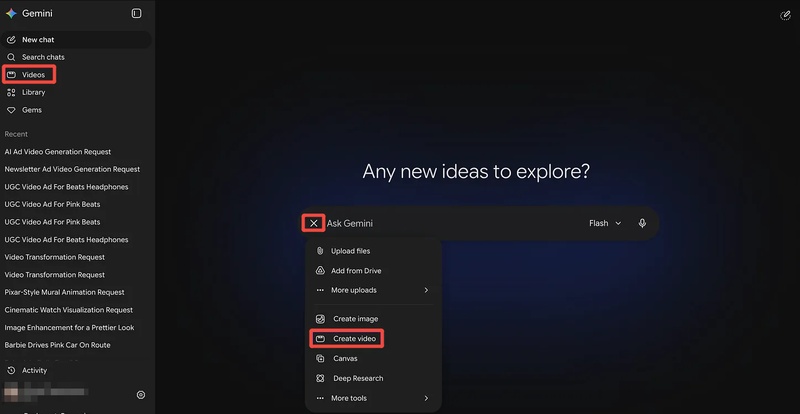Viewport: 800px width, 414px height.
Task: Open settings gear at sidebar bottom
Action: point(141,395)
